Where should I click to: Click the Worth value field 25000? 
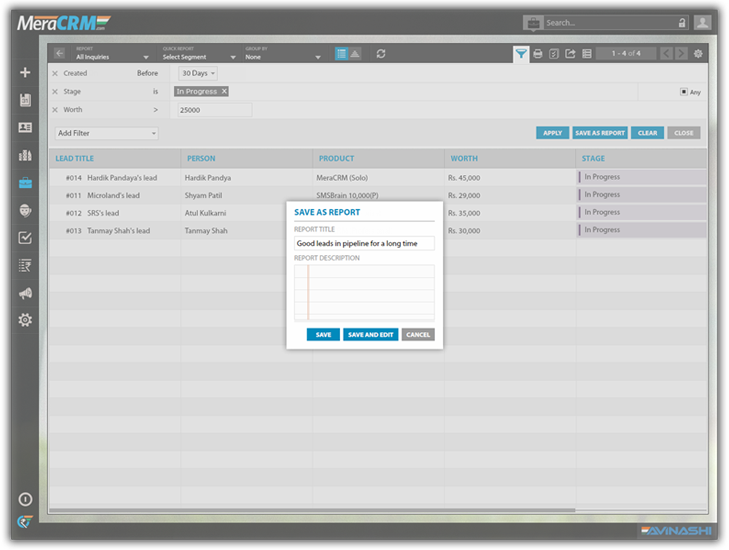(215, 110)
